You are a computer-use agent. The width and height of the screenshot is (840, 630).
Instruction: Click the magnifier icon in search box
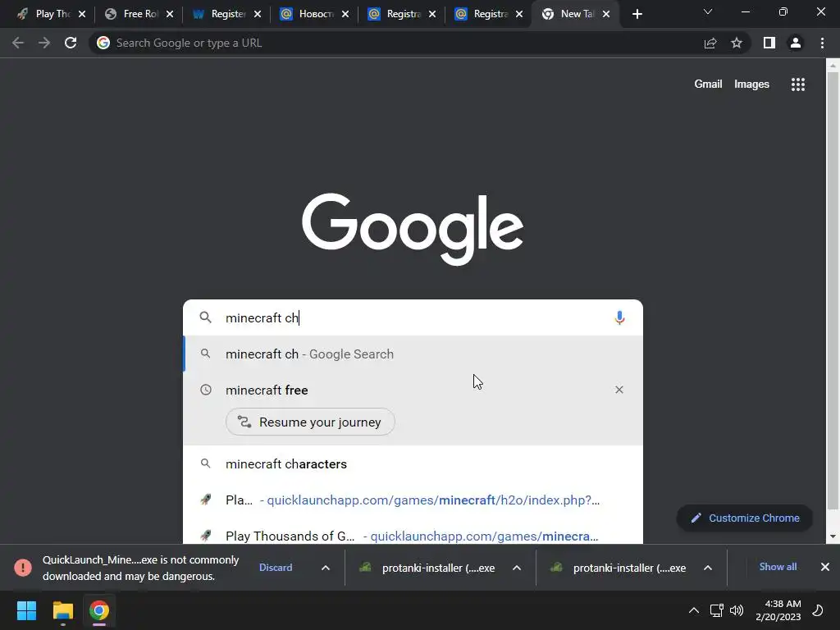click(205, 317)
